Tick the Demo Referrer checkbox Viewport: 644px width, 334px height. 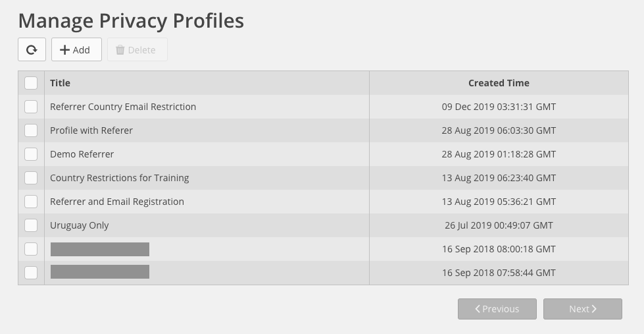coord(31,154)
